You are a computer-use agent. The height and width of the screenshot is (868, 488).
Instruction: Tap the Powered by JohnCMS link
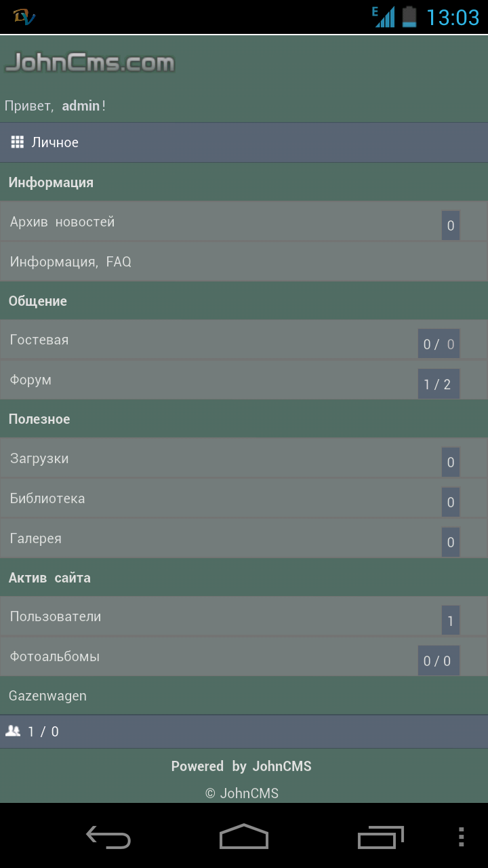[241, 766]
